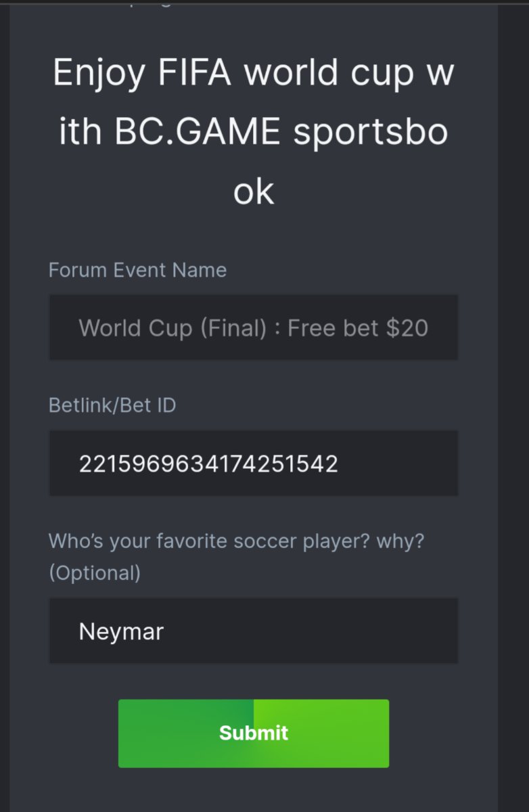529x812 pixels.
Task: Click the "Betlink/Bet ID" label text
Action: [x=112, y=405]
